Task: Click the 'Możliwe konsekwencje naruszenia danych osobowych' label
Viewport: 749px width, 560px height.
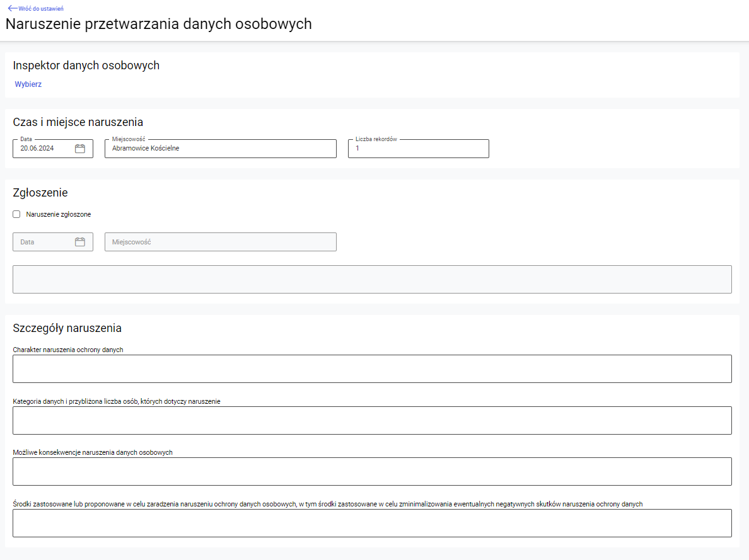Action: point(93,452)
